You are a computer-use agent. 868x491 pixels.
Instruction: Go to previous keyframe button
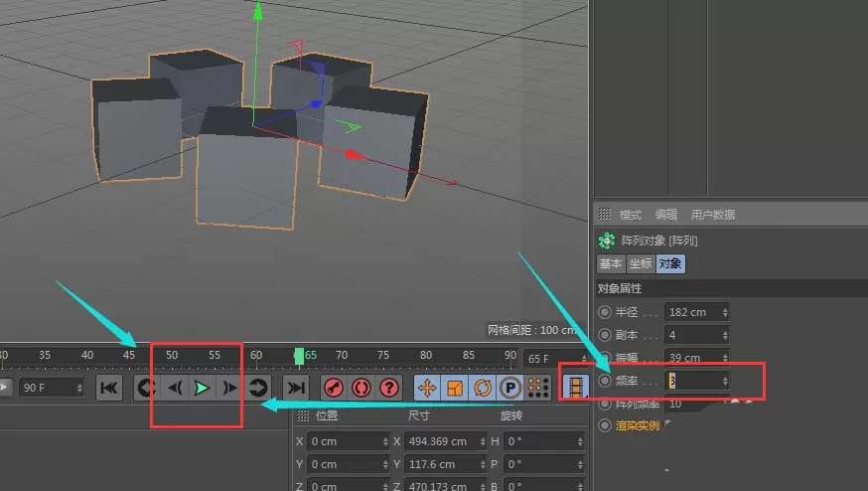[x=146, y=388]
